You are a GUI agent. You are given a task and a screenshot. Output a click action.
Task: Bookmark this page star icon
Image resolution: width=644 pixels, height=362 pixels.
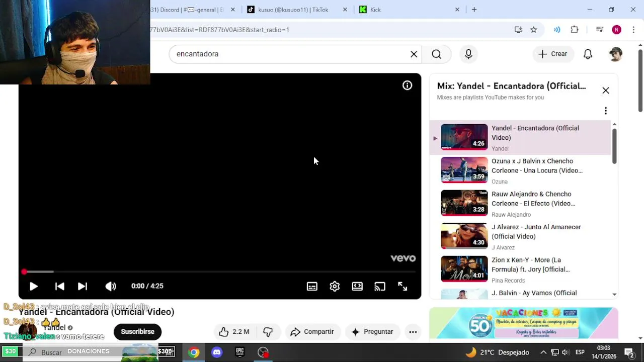pyautogui.click(x=534, y=30)
